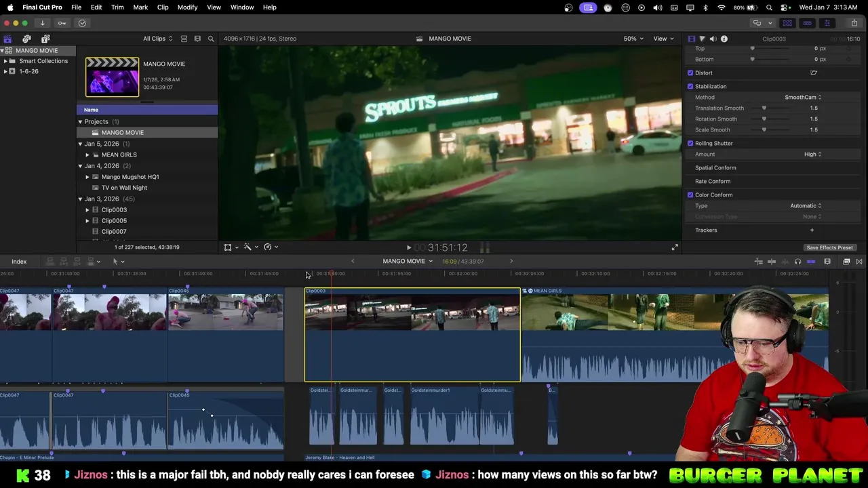Open the Retime speed popup menu
868x488 pixels.
271,247
